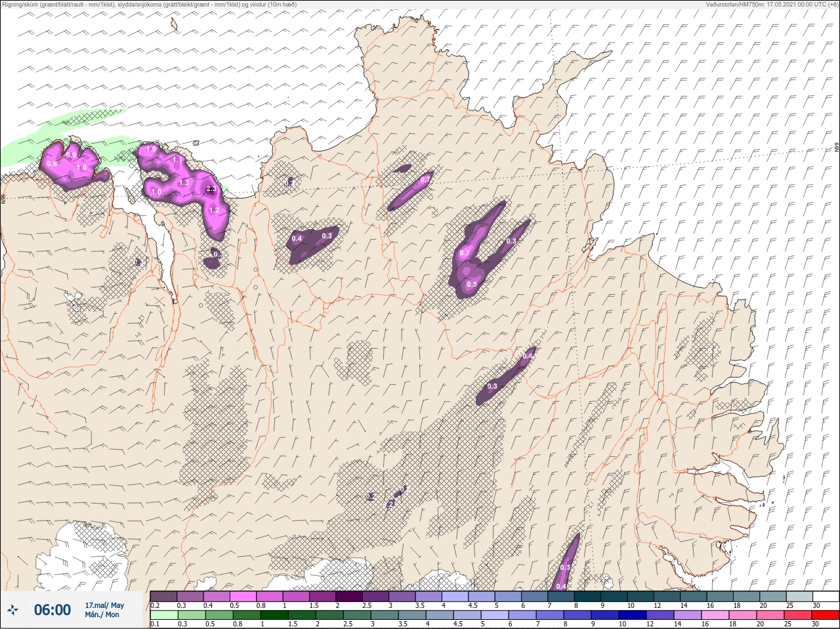Click the darkest purple snow legend swatch labeled 2
The width and height of the screenshot is (840, 629).
pyautogui.click(x=350, y=596)
